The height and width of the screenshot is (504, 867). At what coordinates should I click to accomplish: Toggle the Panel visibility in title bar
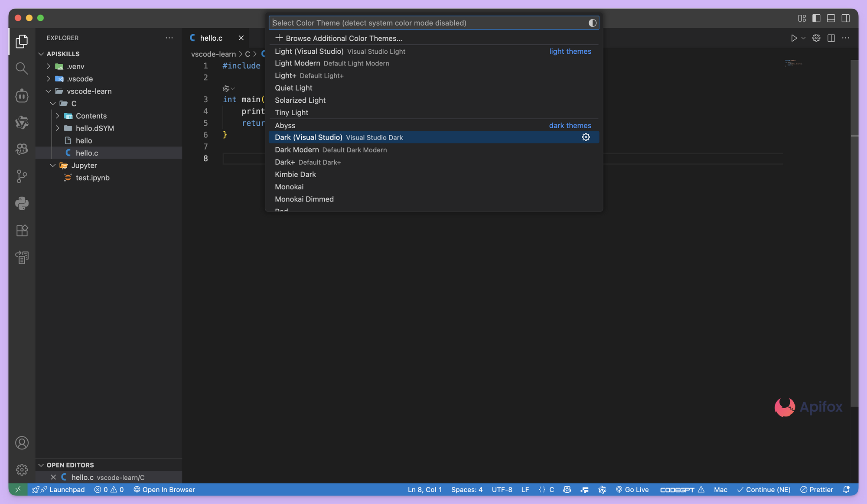tap(831, 18)
